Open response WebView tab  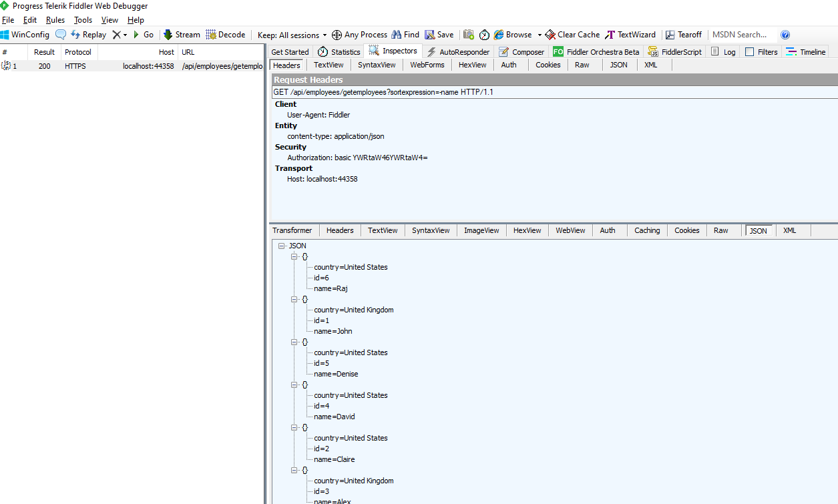click(x=571, y=230)
